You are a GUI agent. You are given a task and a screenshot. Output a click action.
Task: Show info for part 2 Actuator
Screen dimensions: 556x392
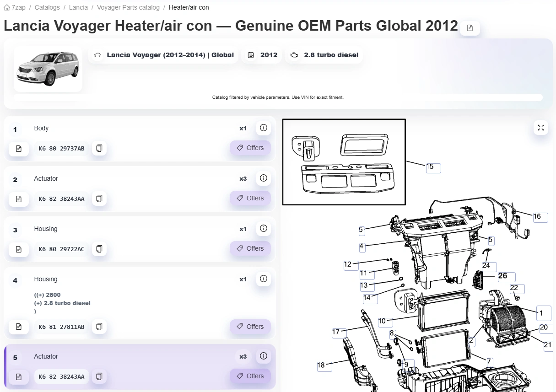(x=263, y=178)
